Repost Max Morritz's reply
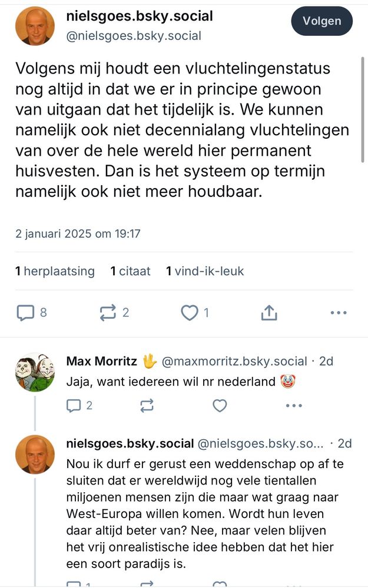Viewport: 368px width, 588px height. pyautogui.click(x=147, y=405)
